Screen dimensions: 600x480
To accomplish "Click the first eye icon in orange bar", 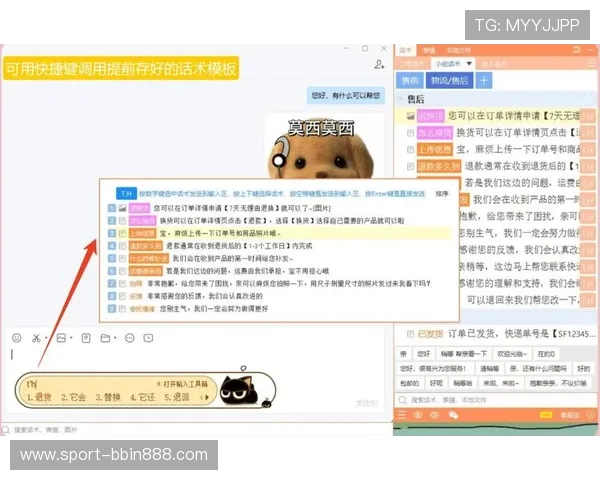I will pos(418,415).
